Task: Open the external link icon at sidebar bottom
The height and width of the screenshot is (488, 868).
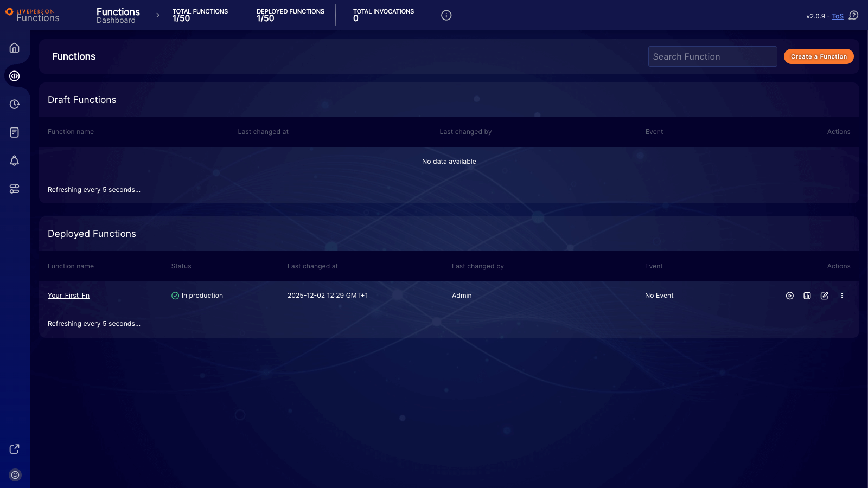Action: 14,449
